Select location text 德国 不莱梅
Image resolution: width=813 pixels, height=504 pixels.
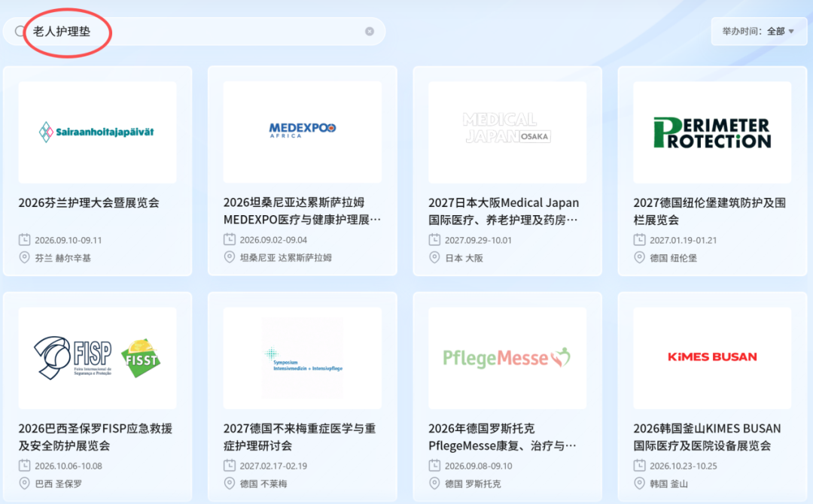263,484
